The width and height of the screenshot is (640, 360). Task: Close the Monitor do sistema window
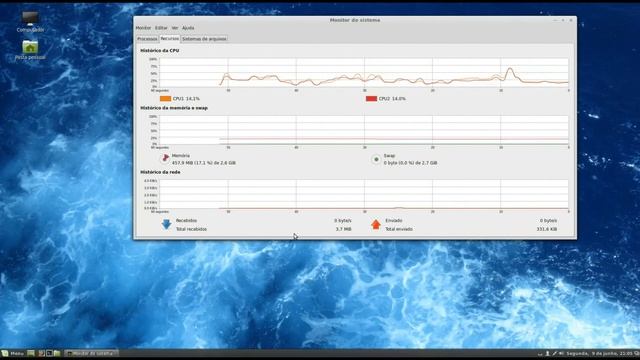click(571, 20)
